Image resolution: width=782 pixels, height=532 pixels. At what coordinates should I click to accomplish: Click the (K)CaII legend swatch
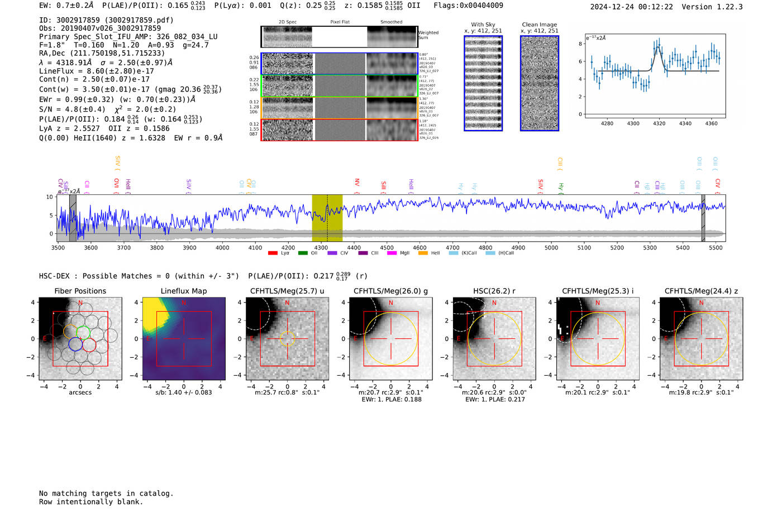[x=454, y=253]
